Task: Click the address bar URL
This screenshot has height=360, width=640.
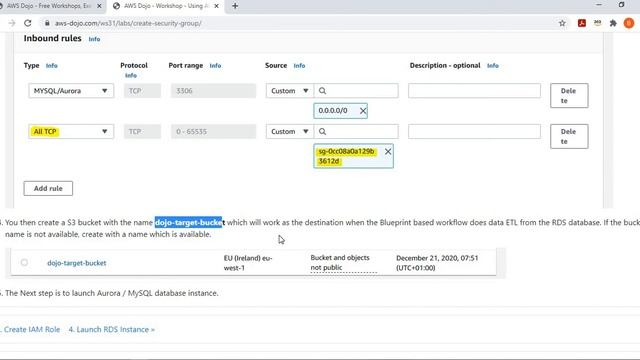Action: [x=128, y=23]
